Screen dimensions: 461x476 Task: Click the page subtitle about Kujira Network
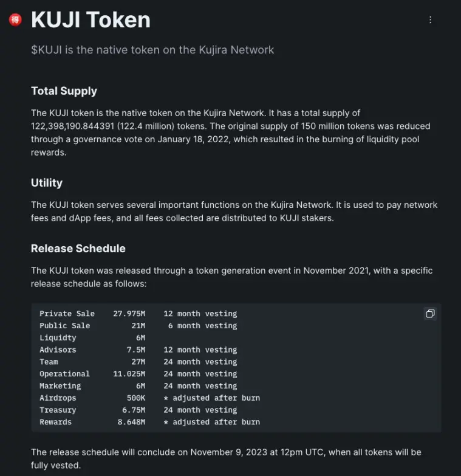[x=152, y=50]
